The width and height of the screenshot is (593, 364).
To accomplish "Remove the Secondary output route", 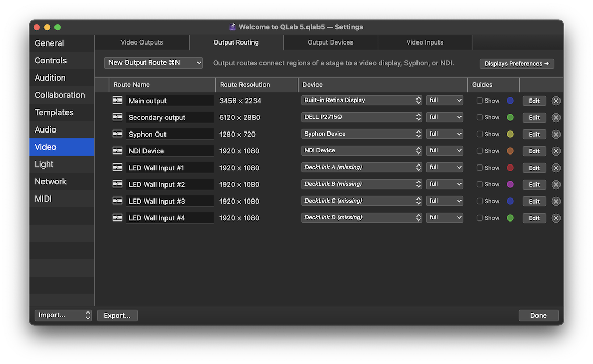I will 556,117.
